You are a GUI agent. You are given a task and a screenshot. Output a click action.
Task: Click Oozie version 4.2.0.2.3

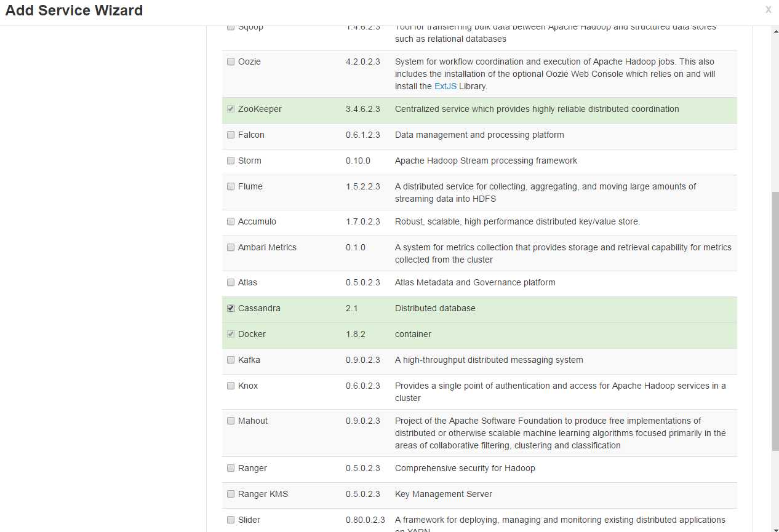(x=363, y=62)
